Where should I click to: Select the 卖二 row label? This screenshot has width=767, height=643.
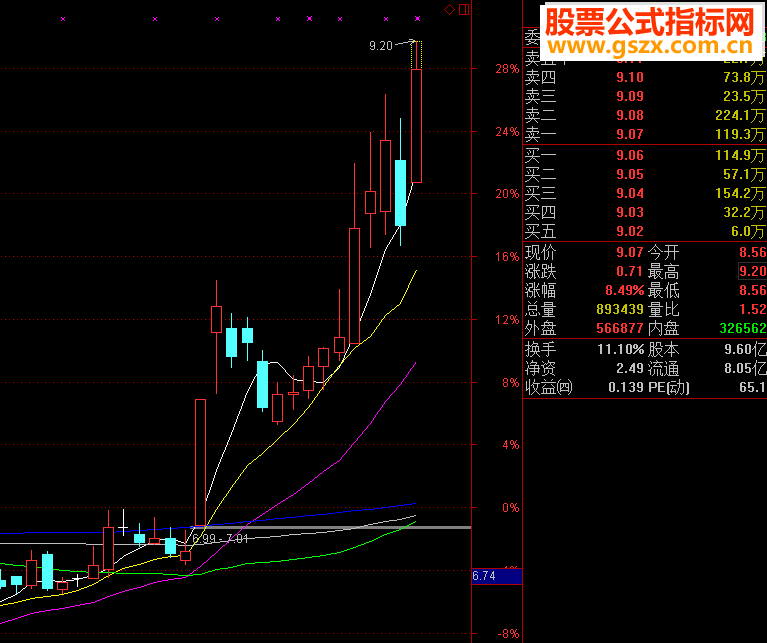click(540, 115)
